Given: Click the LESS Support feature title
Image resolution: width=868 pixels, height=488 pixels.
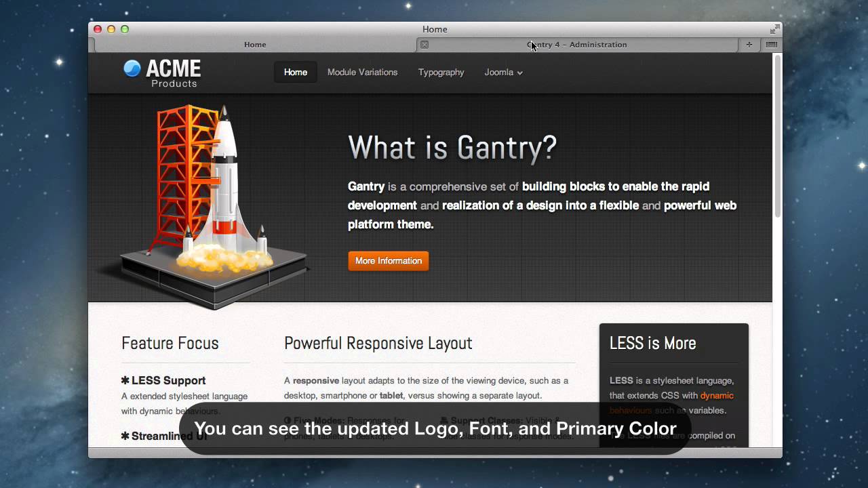Looking at the screenshot, I should (163, 380).
